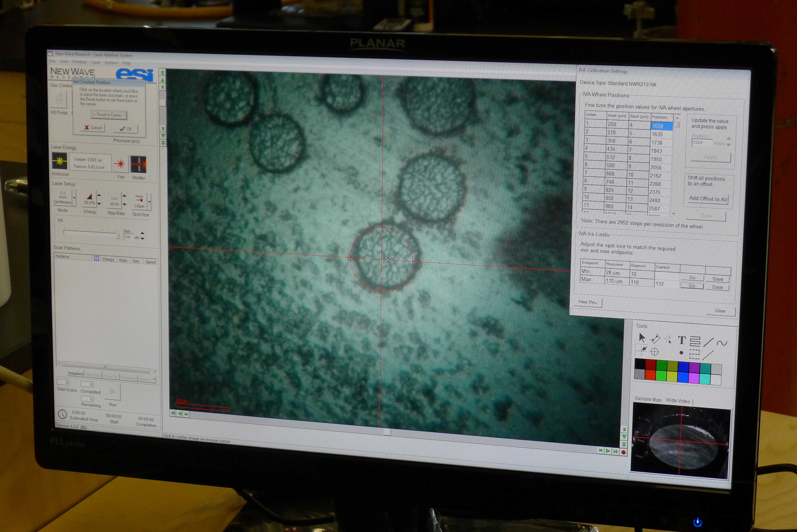Select the circle target tool
The height and width of the screenshot is (532, 797).
[655, 351]
